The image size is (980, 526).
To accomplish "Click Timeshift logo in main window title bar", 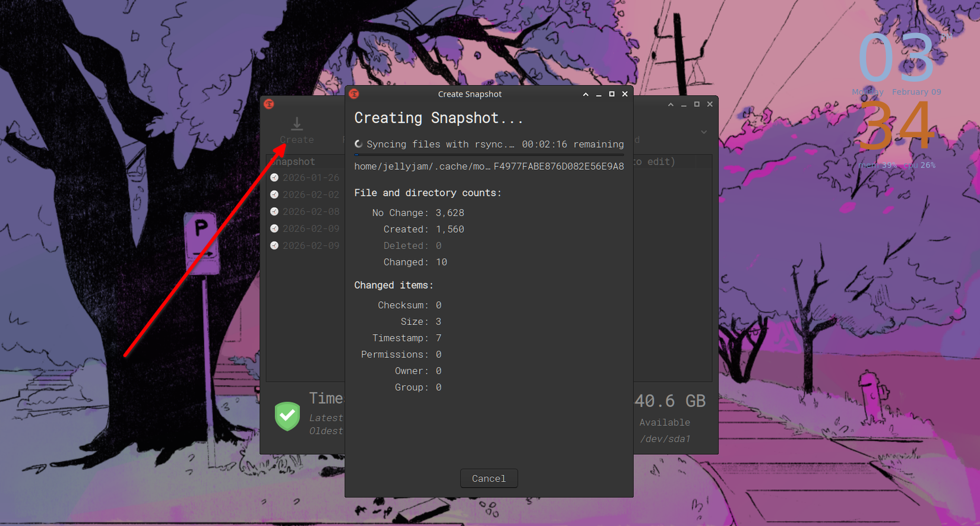I will (269, 104).
